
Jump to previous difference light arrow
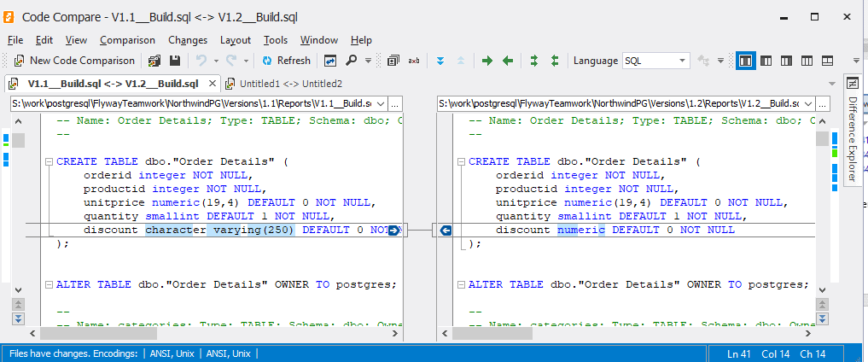click(x=460, y=61)
